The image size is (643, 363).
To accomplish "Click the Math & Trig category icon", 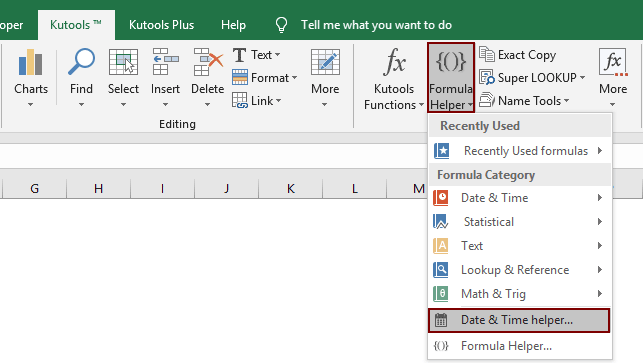I will click(441, 294).
